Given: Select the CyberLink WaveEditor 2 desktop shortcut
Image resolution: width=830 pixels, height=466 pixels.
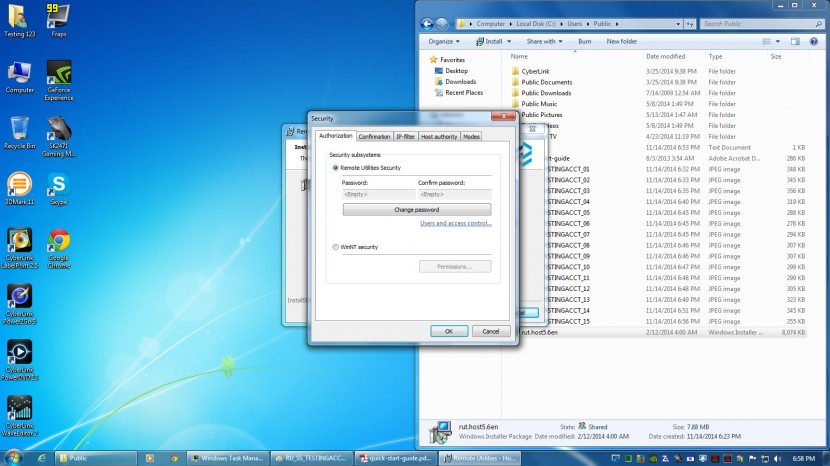Looking at the screenshot, I should (19, 416).
